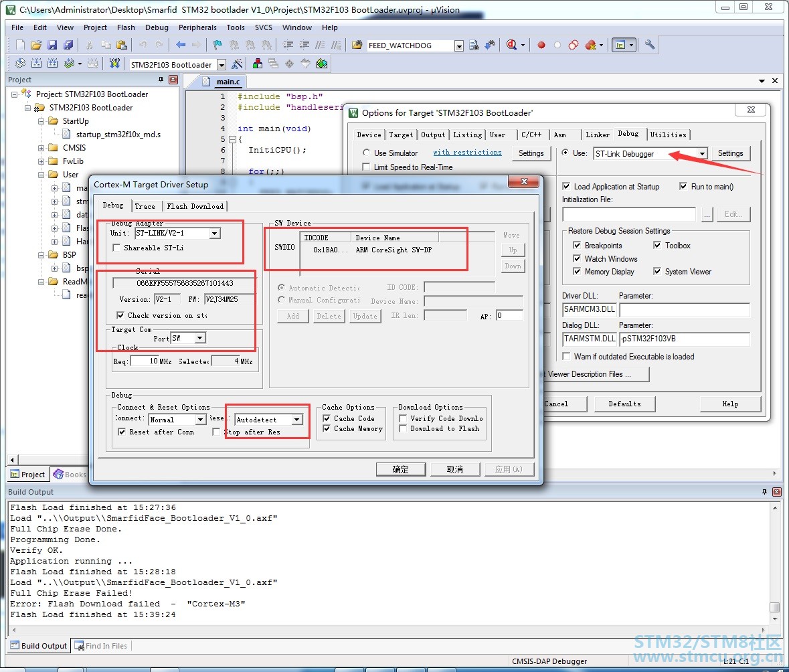
Task: Uncheck Reset after Connect
Action: pyautogui.click(x=122, y=432)
